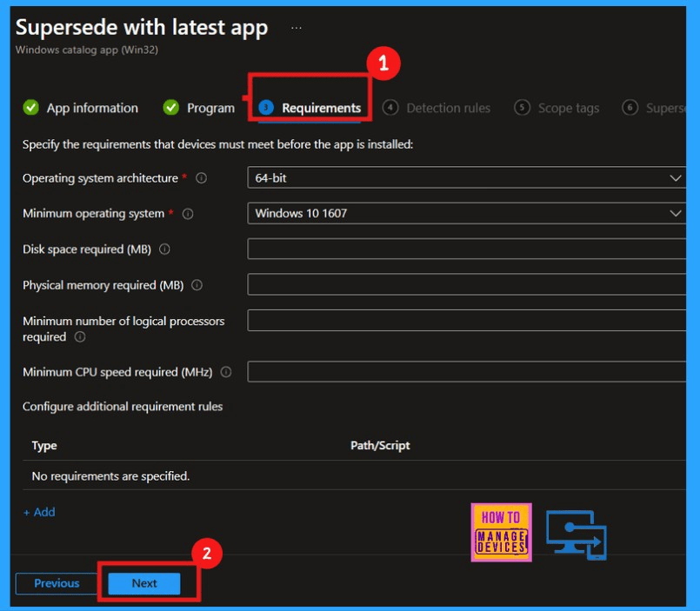Click info icon beside Minimum operating system

point(188,214)
